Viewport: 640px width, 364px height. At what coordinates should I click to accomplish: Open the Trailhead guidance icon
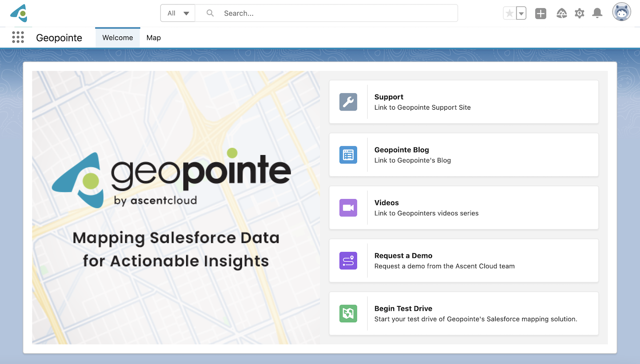[562, 13]
